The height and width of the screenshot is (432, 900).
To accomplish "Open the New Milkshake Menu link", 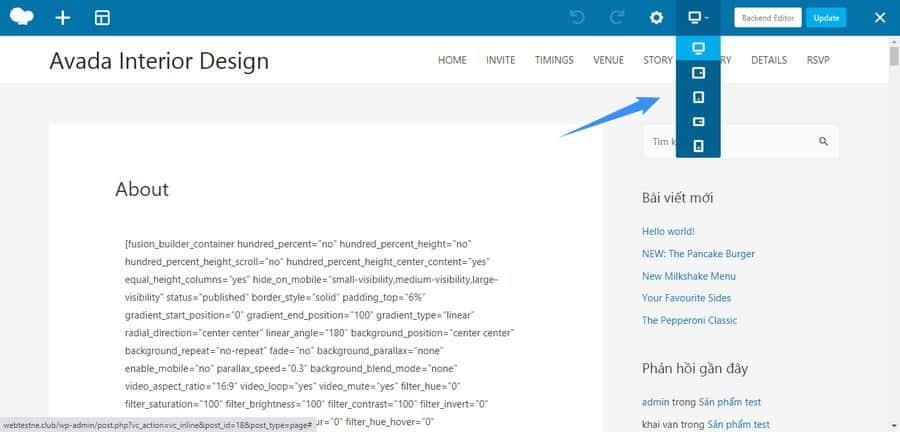I will click(x=689, y=276).
